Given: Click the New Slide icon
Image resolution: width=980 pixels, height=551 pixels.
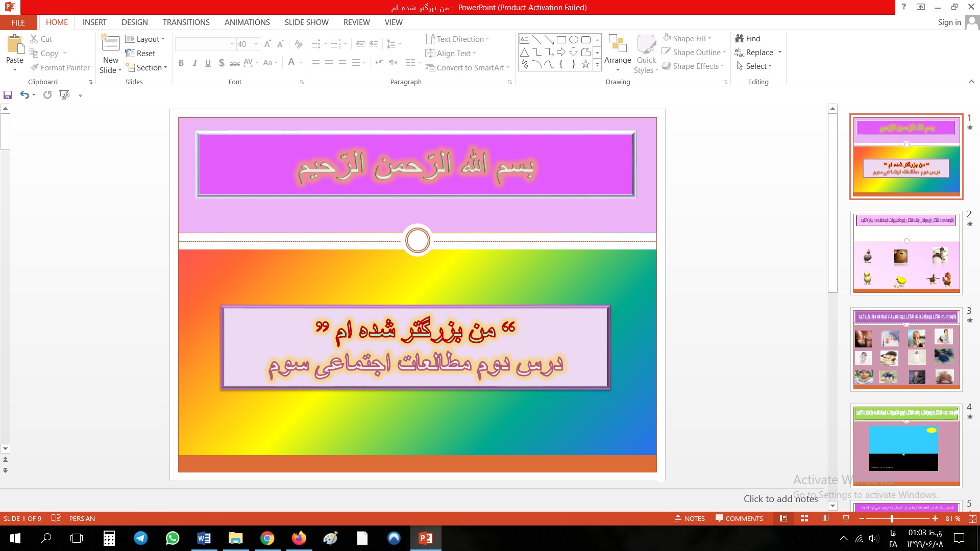Looking at the screenshot, I should coord(110,43).
